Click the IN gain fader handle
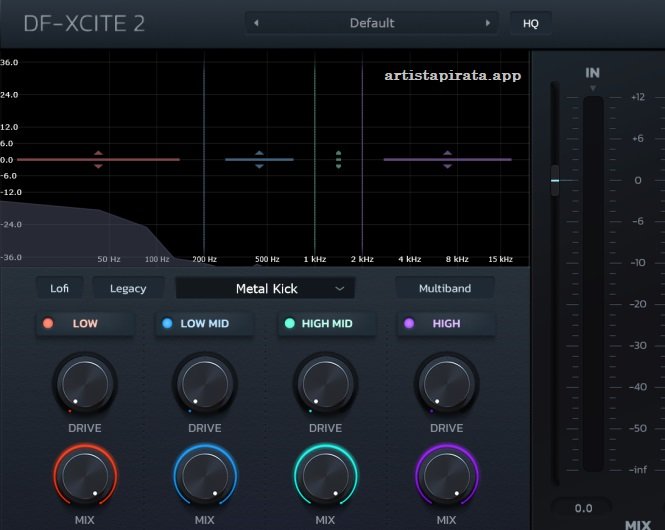Image resolution: width=665 pixels, height=530 pixels. click(555, 181)
